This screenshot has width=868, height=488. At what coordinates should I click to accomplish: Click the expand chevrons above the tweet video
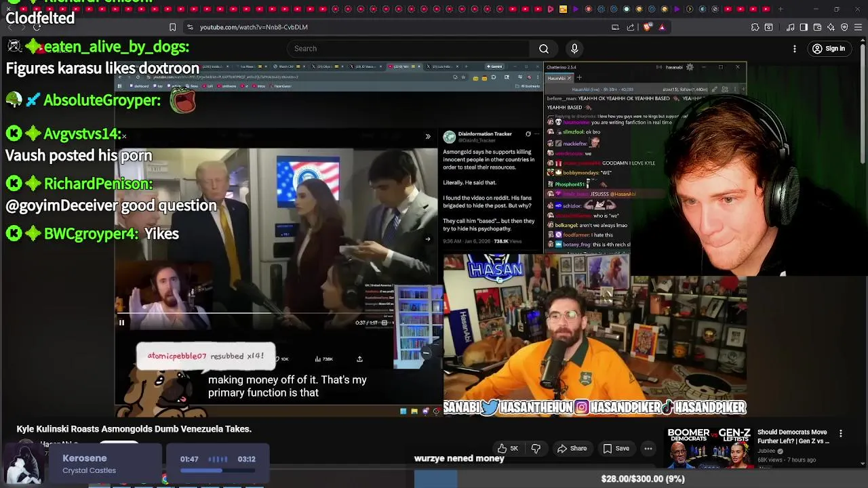(428, 136)
